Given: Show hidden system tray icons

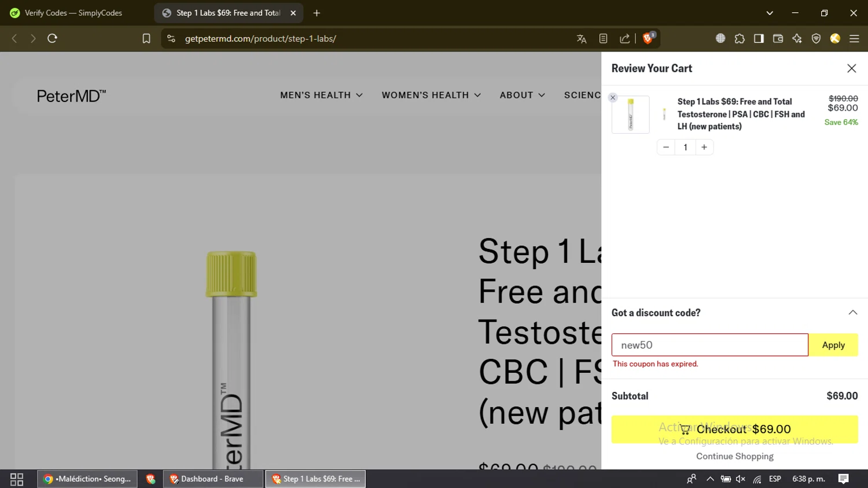Looking at the screenshot, I should pos(710,479).
